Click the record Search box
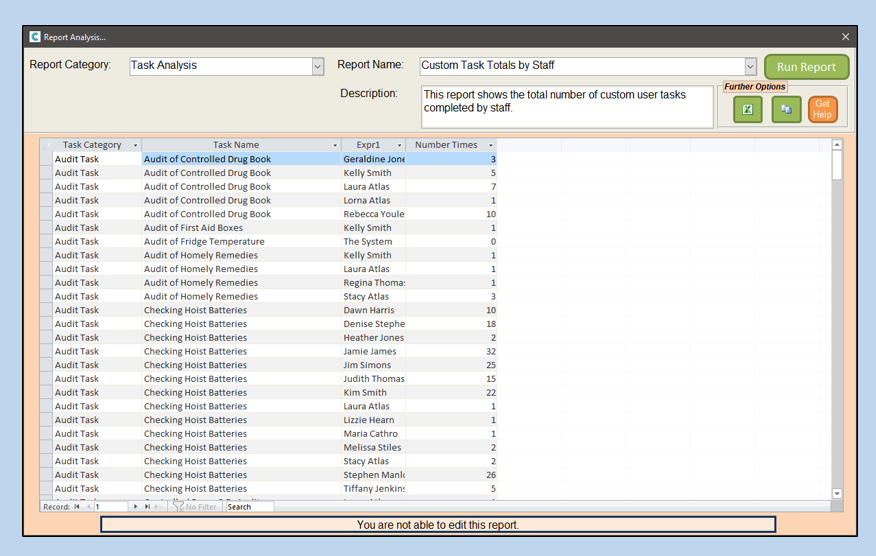This screenshot has width=876, height=556. (248, 507)
